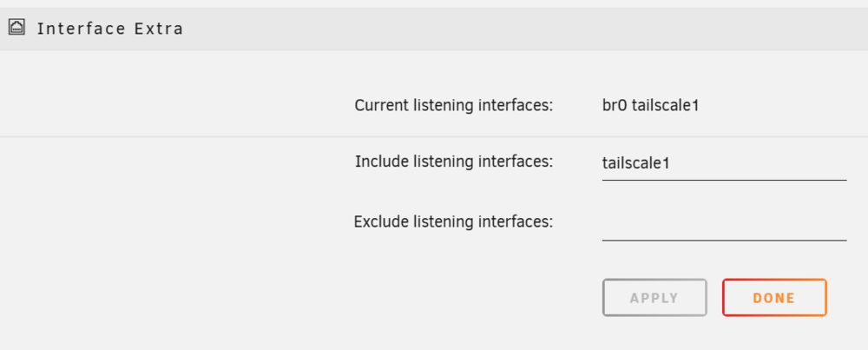Place cursor in the tailscale1 text box

(724, 164)
